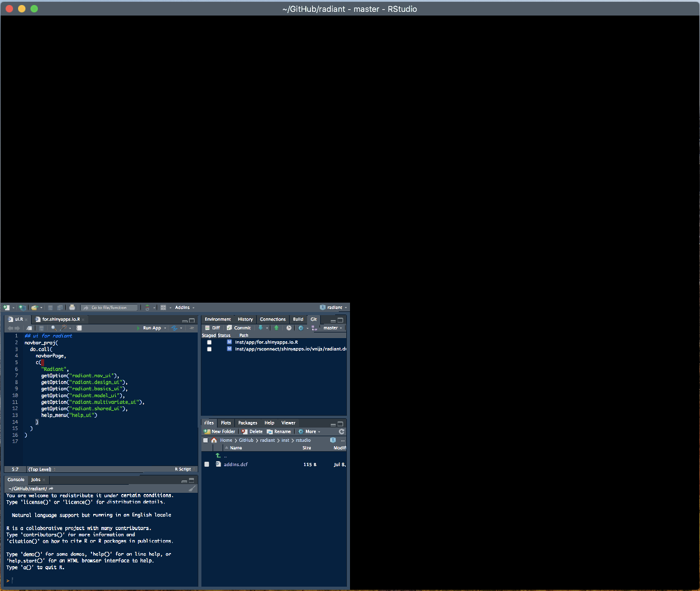Open the History tab
The width and height of the screenshot is (700, 591).
click(245, 319)
